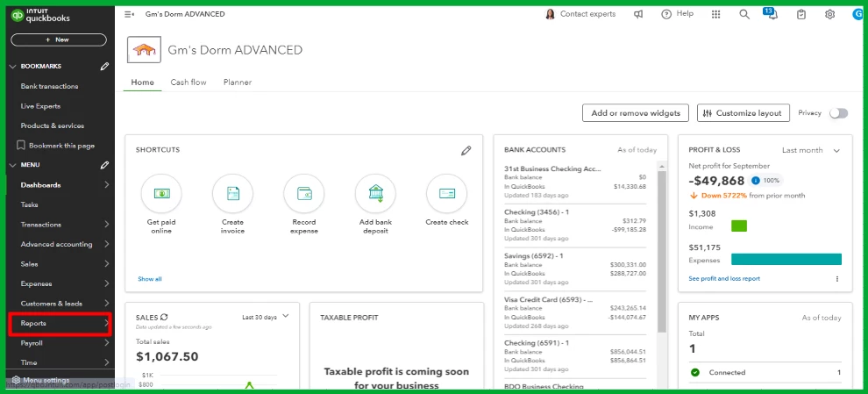This screenshot has height=394, width=868.
Task: Open the See profit and loss report link
Action: (x=724, y=279)
